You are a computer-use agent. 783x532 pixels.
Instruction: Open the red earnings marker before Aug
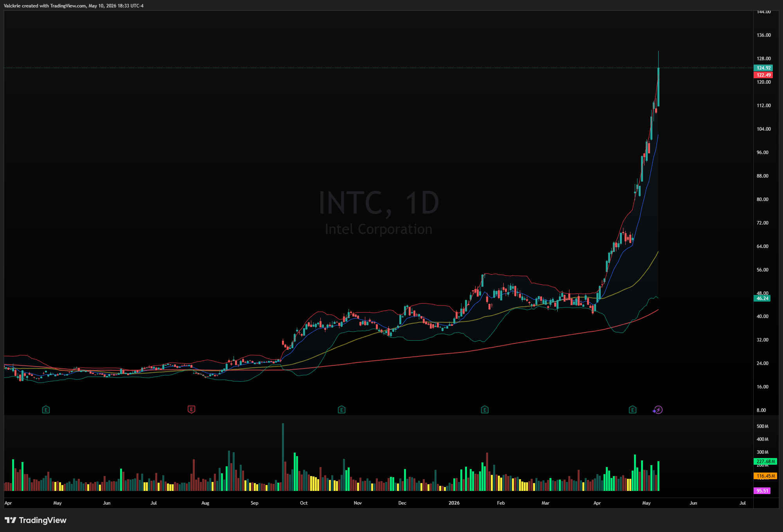[191, 410]
